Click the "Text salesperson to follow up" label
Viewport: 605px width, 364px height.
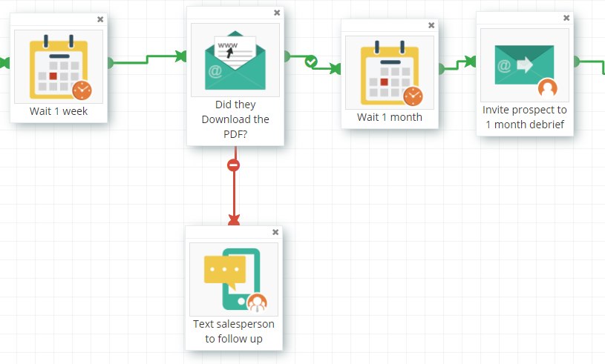coord(234,331)
